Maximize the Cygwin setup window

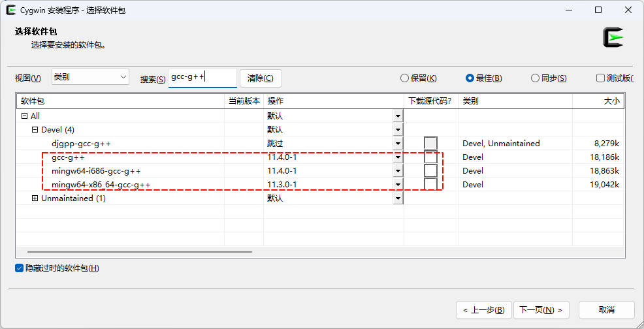click(x=598, y=10)
